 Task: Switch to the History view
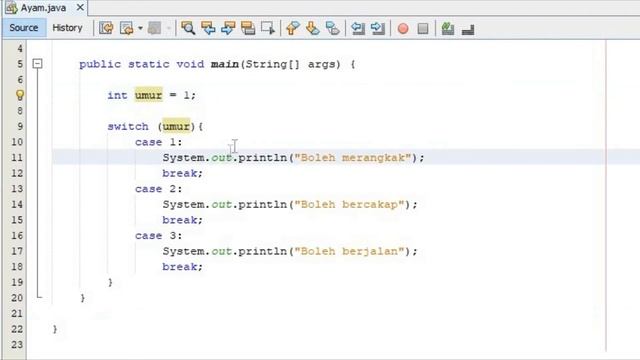(67, 28)
